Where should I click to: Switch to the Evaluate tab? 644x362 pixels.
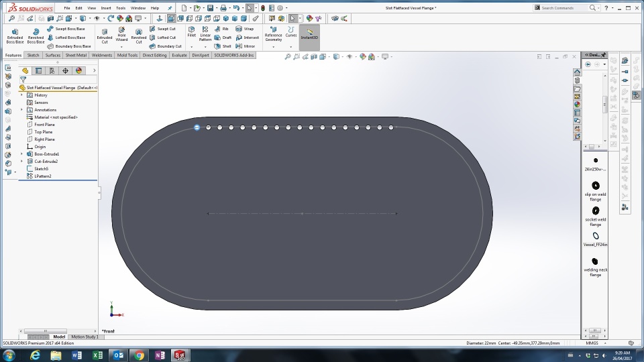(179, 55)
